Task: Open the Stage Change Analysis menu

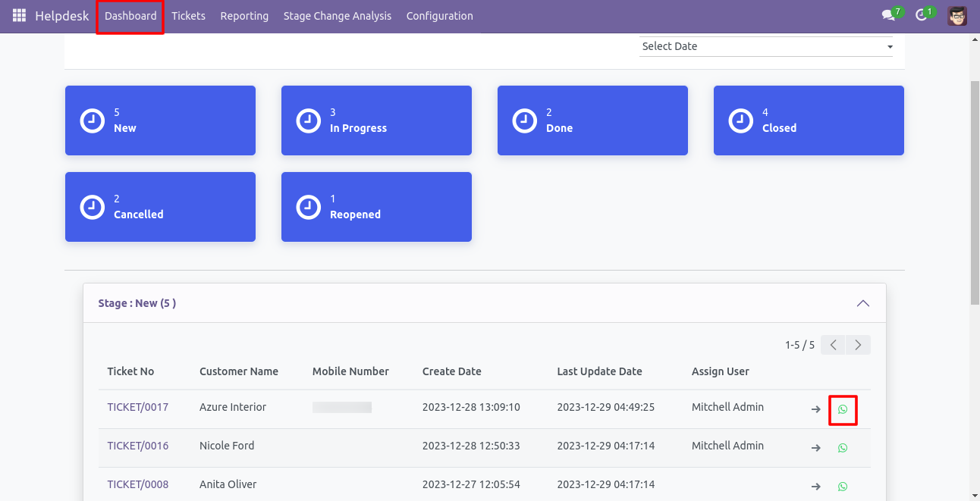Action: pyautogui.click(x=338, y=16)
